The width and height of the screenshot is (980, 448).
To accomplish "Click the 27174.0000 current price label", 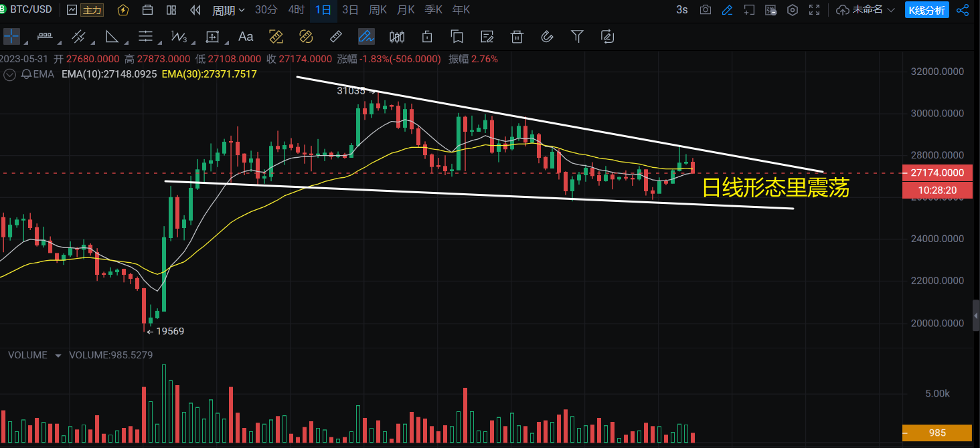I will pyautogui.click(x=936, y=173).
